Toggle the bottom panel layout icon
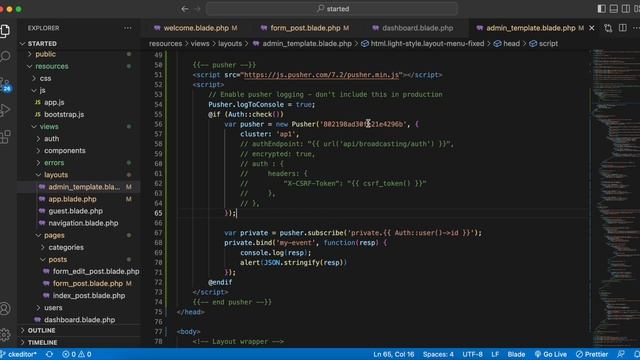Image resolution: width=640 pixels, height=360 pixels. click(613, 9)
